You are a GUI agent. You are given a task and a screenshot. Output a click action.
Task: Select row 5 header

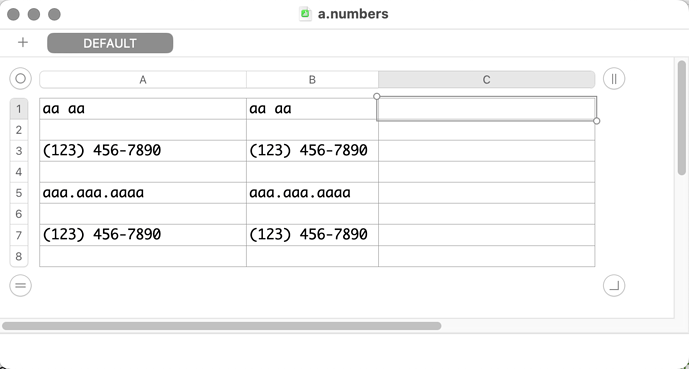[x=19, y=193]
